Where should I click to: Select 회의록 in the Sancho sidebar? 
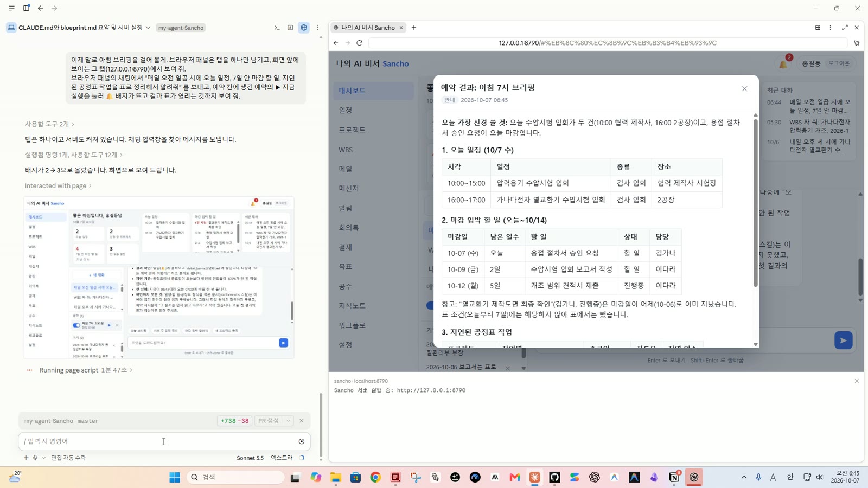coord(373,228)
